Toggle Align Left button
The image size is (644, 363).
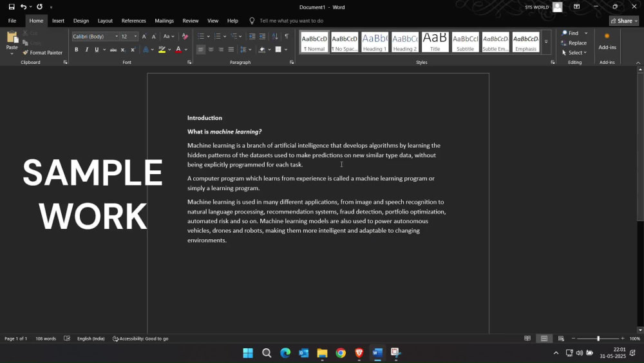point(200,50)
